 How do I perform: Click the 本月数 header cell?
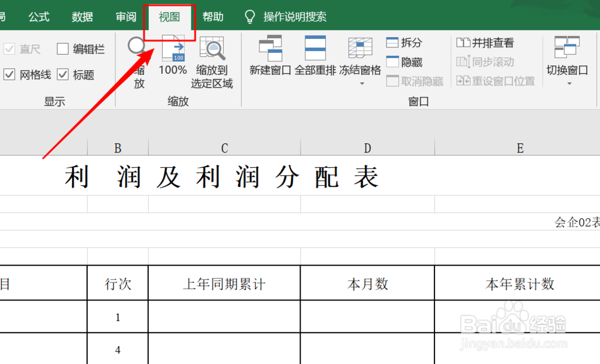[x=367, y=283]
